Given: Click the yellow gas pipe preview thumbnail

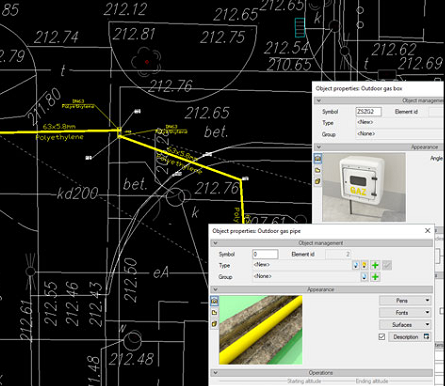Looking at the screenshot, I should tap(261, 330).
